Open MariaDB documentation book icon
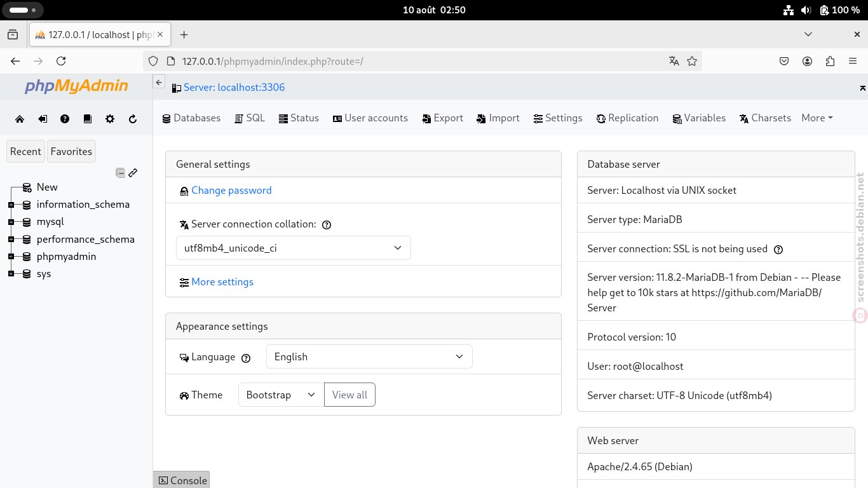868x488 pixels. (88, 119)
